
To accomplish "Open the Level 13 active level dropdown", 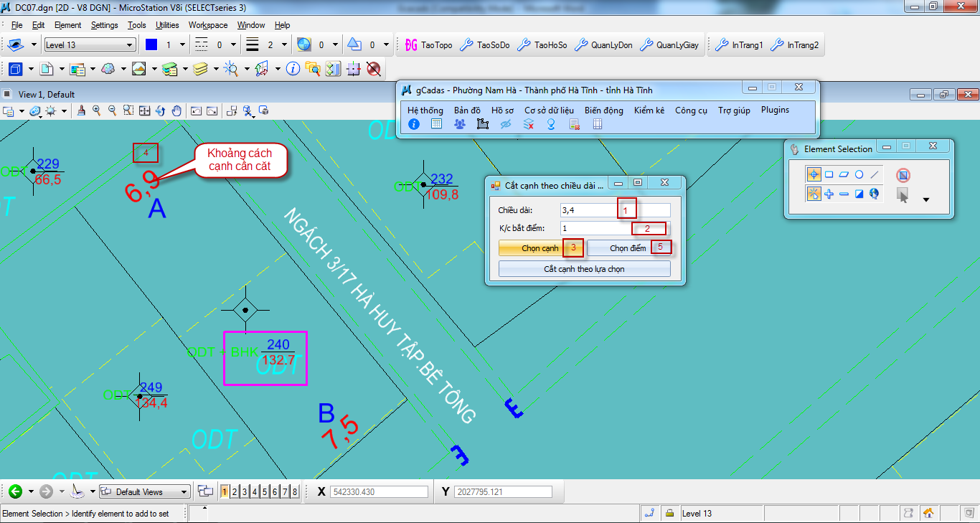I will click(x=90, y=45).
